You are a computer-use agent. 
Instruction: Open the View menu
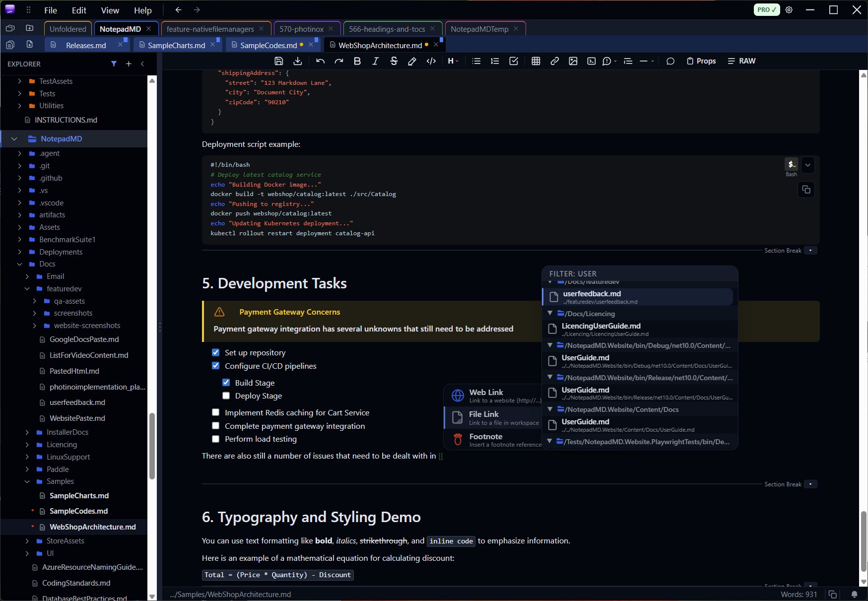click(110, 10)
